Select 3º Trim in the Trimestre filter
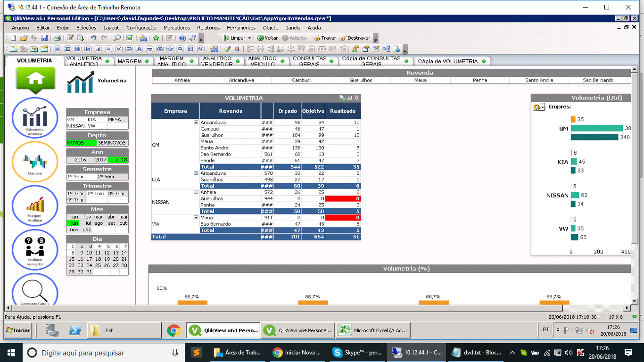Screen dimensions: 644x362 (x=118, y=194)
